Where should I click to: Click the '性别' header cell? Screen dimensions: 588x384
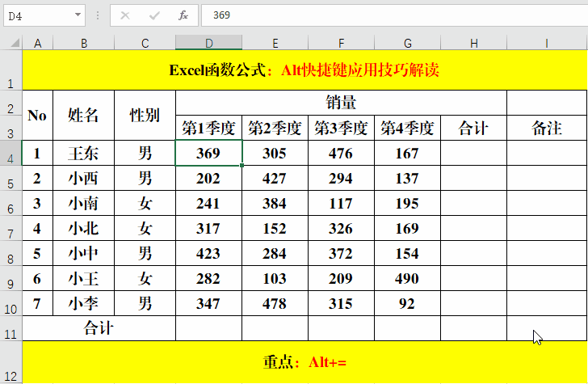(145, 116)
